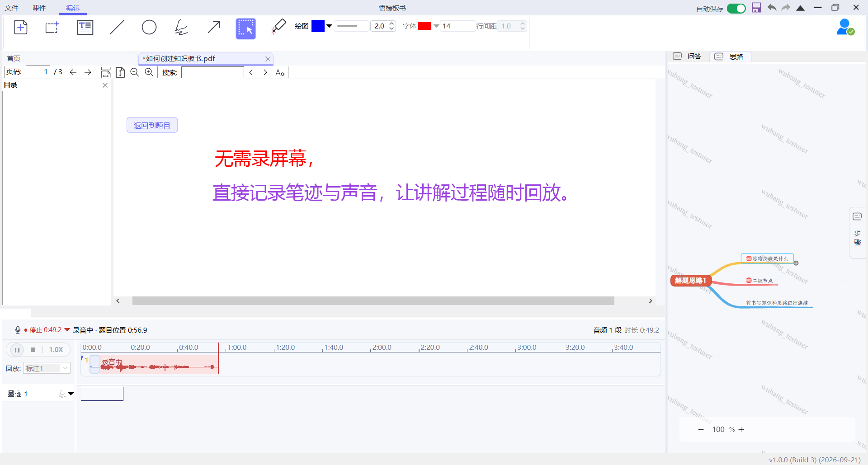This screenshot has height=465, width=868.
Task: Switch to the 问答 tab
Action: tap(687, 56)
